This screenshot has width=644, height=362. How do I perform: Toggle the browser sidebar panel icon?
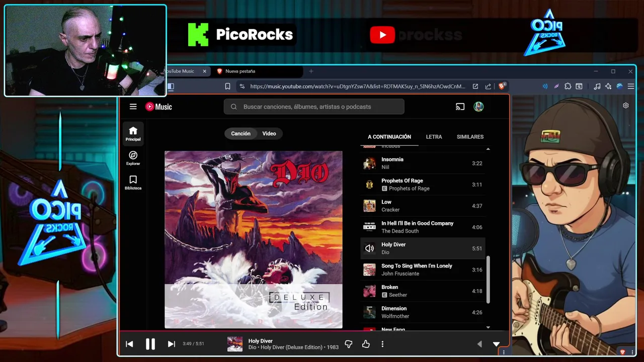[x=171, y=86]
